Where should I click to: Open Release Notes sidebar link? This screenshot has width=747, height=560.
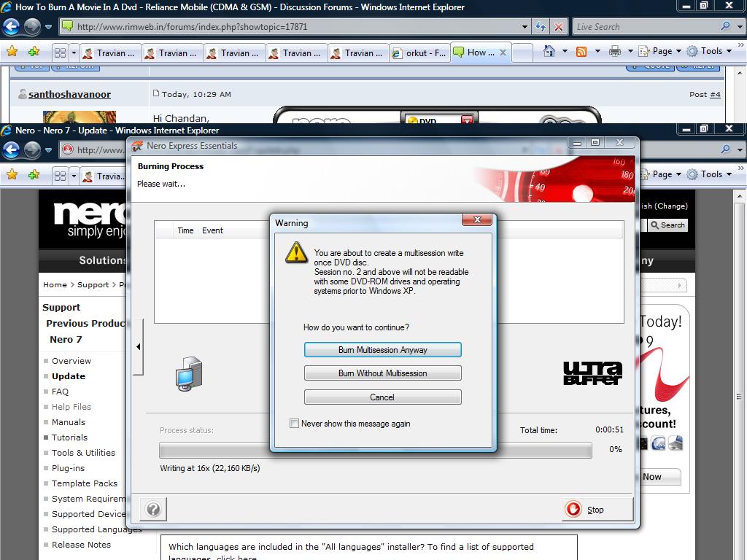[x=81, y=545]
